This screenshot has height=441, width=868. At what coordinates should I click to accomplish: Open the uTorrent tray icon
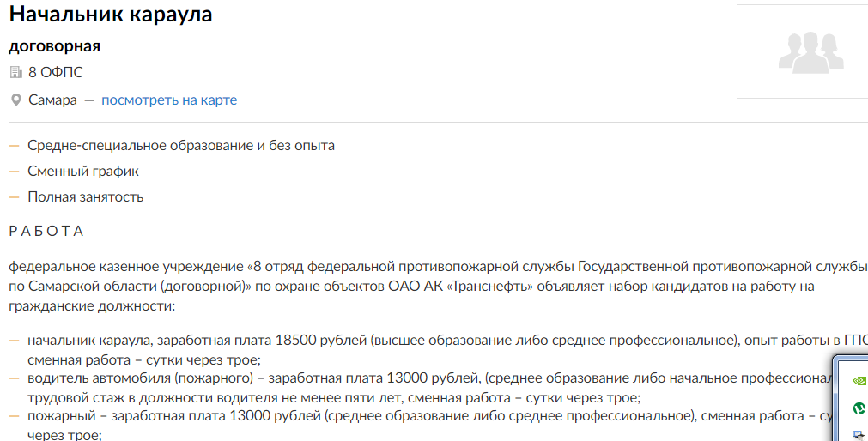click(859, 408)
